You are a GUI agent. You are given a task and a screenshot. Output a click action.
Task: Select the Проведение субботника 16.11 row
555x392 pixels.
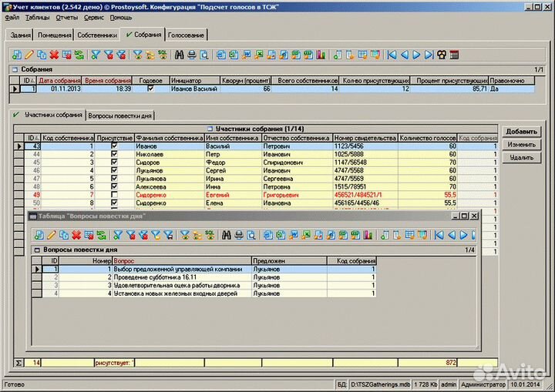(x=177, y=277)
